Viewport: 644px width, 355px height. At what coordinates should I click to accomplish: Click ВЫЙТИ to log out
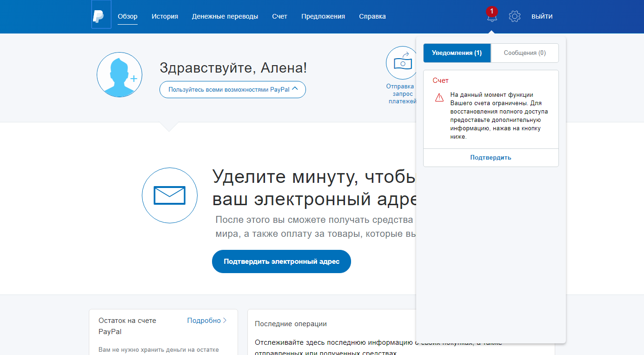pos(542,16)
